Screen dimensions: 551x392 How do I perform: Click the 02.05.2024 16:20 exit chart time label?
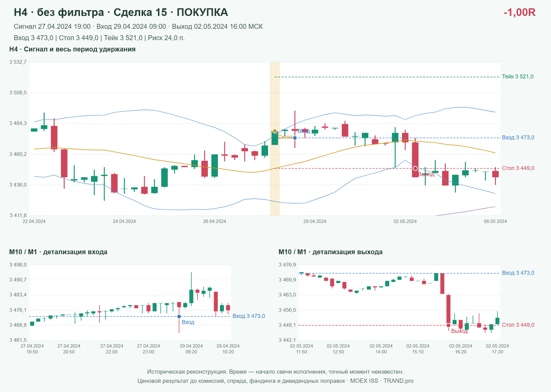pyautogui.click(x=461, y=349)
